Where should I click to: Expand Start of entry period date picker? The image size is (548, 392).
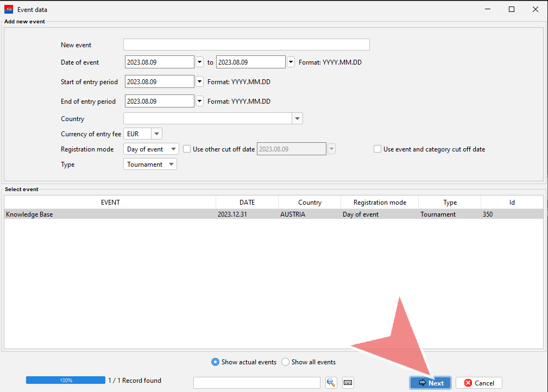pyautogui.click(x=199, y=82)
